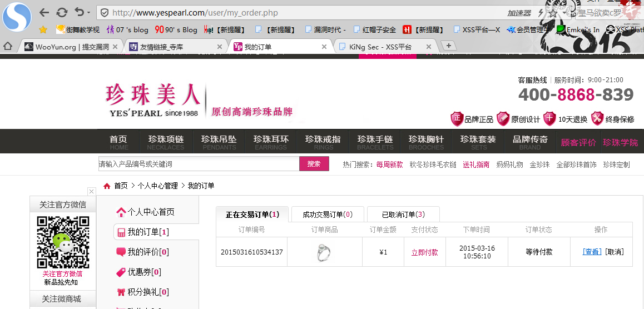Image resolution: width=644 pixels, height=309 pixels.
Task: Open the 顾客评价 nav link
Action: (x=578, y=142)
